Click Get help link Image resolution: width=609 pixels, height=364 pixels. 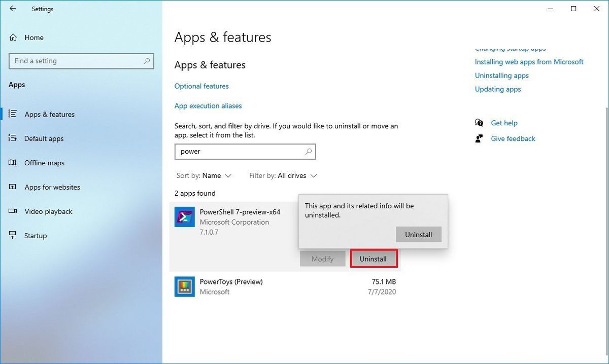504,123
